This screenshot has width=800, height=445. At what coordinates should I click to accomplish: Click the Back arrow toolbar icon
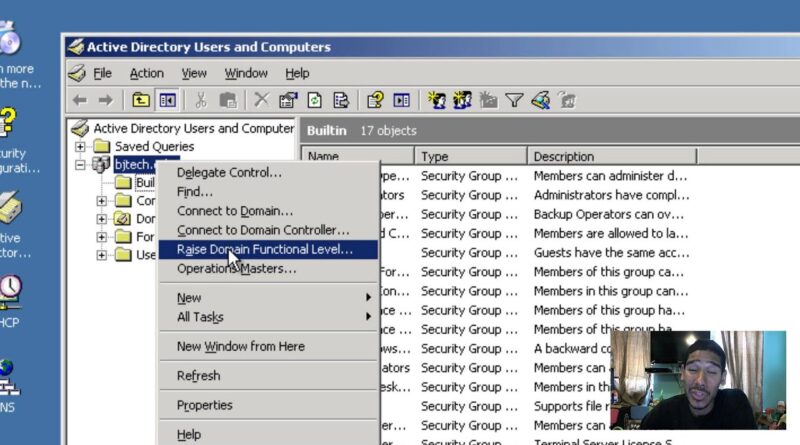[80, 101]
